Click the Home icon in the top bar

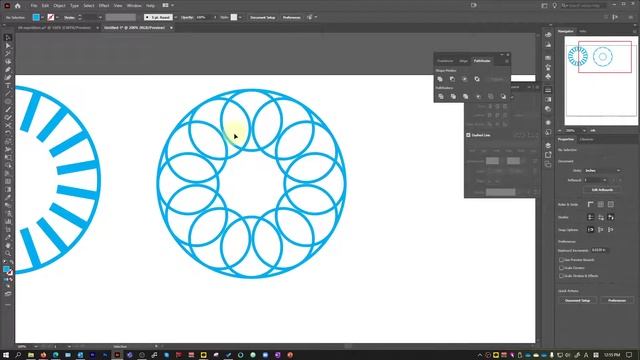(18, 6)
